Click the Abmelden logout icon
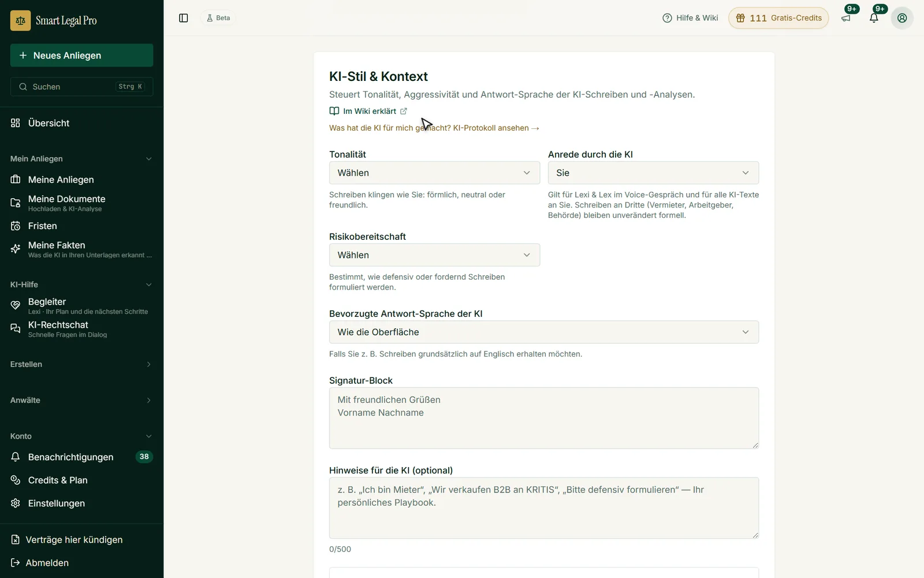The image size is (924, 578). [16, 563]
